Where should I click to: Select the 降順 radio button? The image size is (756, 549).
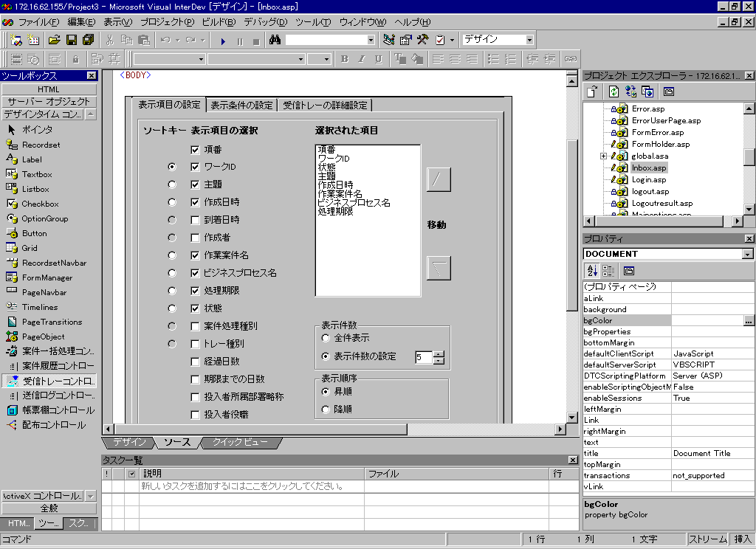click(326, 410)
